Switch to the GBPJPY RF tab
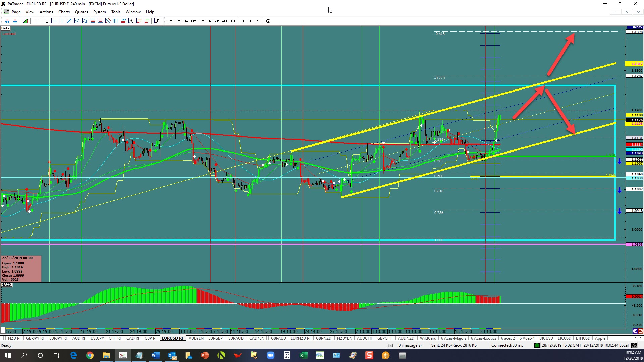The width and height of the screenshot is (644, 362). tap(35, 338)
